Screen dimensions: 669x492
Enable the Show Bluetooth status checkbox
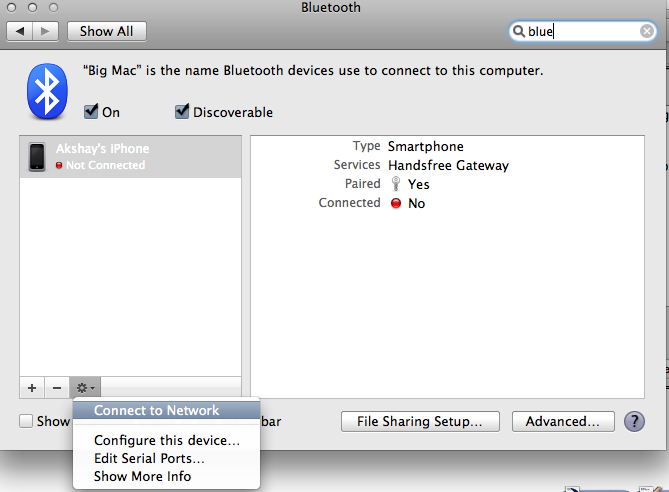coord(26,421)
